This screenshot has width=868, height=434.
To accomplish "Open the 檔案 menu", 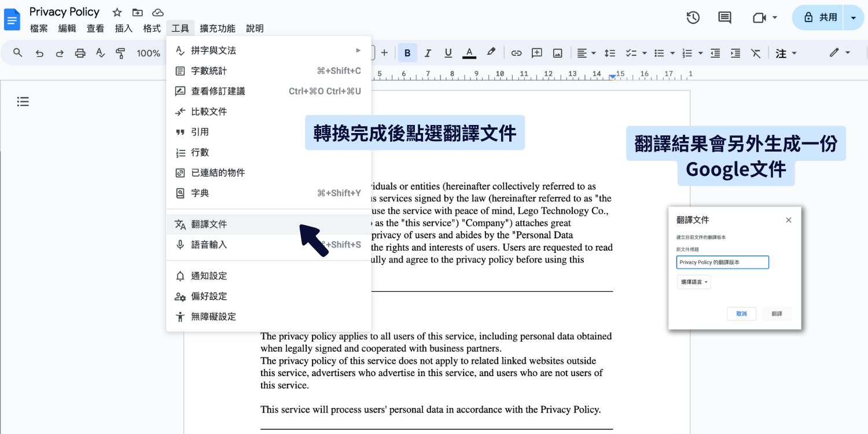I will [x=39, y=28].
